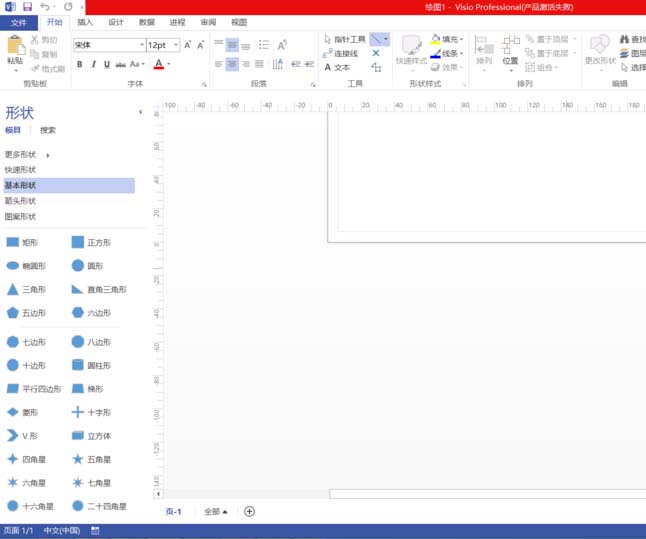Click 更改形状 change shape button
This screenshot has width=646, height=539.
tap(600, 51)
